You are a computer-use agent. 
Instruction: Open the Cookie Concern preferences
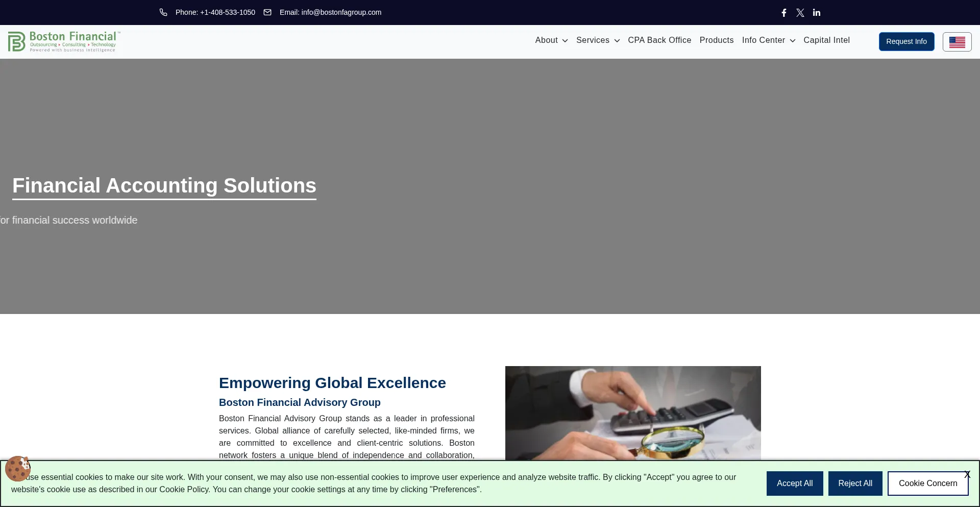(927, 484)
